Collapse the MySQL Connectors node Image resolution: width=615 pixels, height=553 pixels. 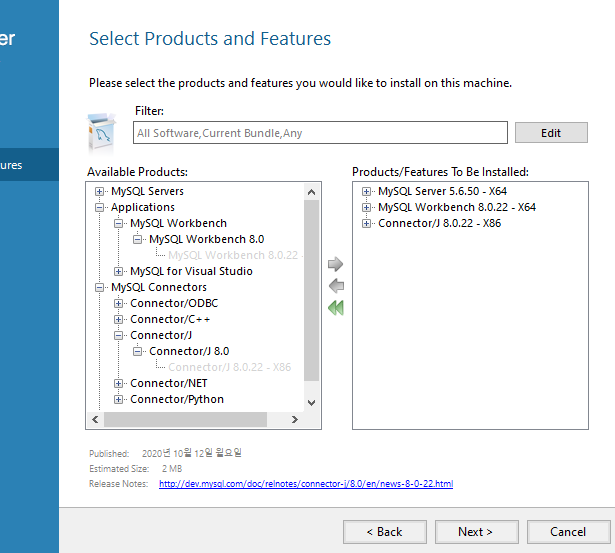[x=99, y=287]
